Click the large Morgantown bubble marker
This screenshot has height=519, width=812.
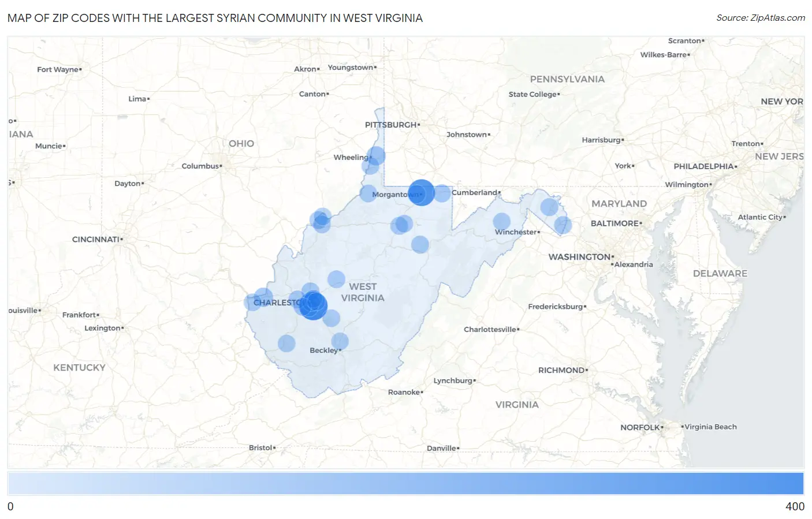[x=421, y=193]
